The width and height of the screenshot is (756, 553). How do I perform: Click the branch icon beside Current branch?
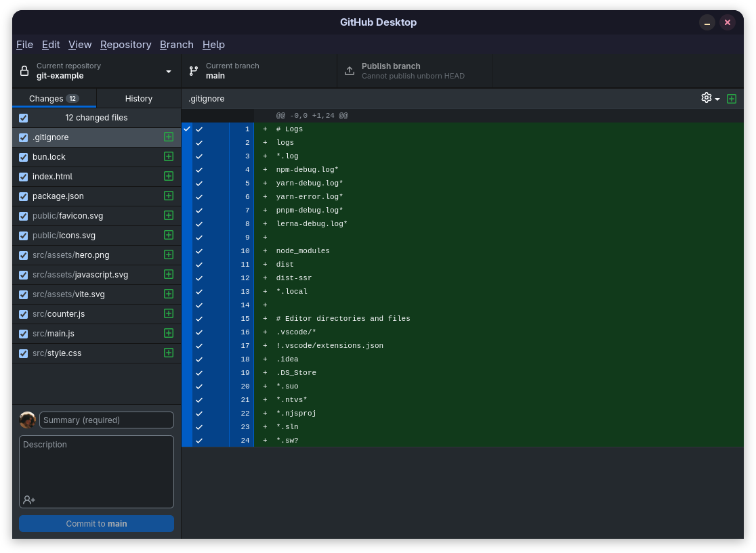[x=194, y=71]
